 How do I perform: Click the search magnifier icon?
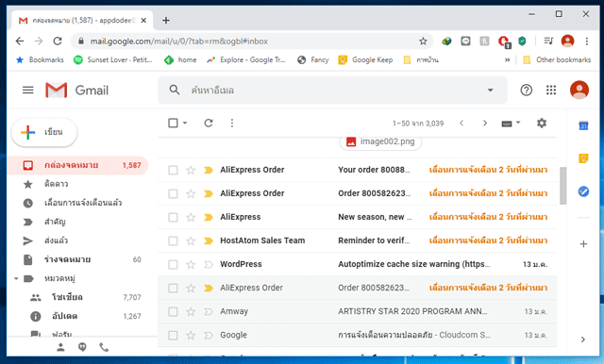point(175,90)
